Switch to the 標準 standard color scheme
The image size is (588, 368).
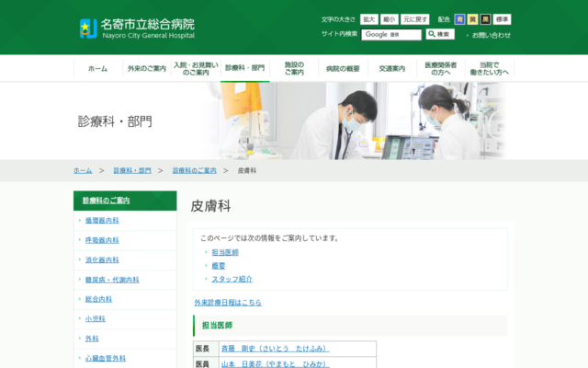click(503, 19)
